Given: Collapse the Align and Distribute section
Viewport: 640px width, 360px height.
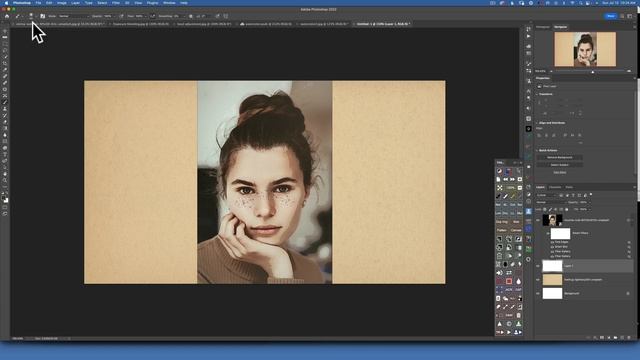Looking at the screenshot, I should [x=537, y=123].
